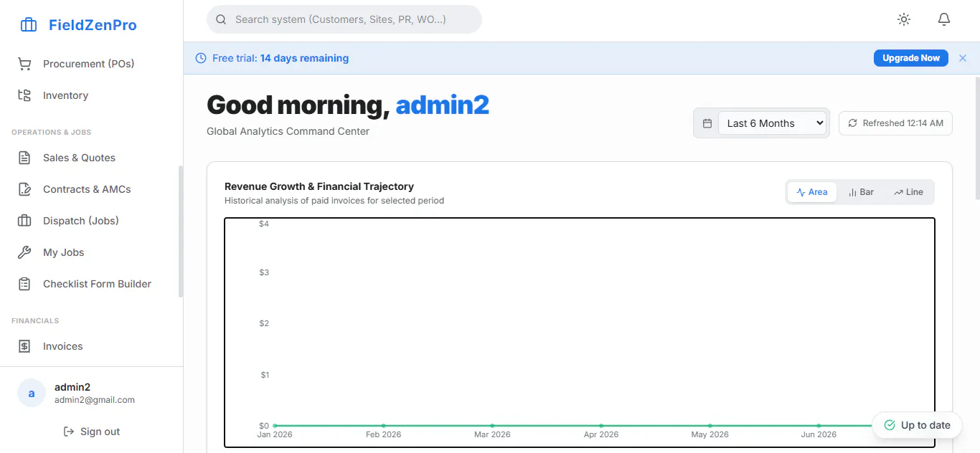Open the Last 6 Months period dropdown

(772, 123)
